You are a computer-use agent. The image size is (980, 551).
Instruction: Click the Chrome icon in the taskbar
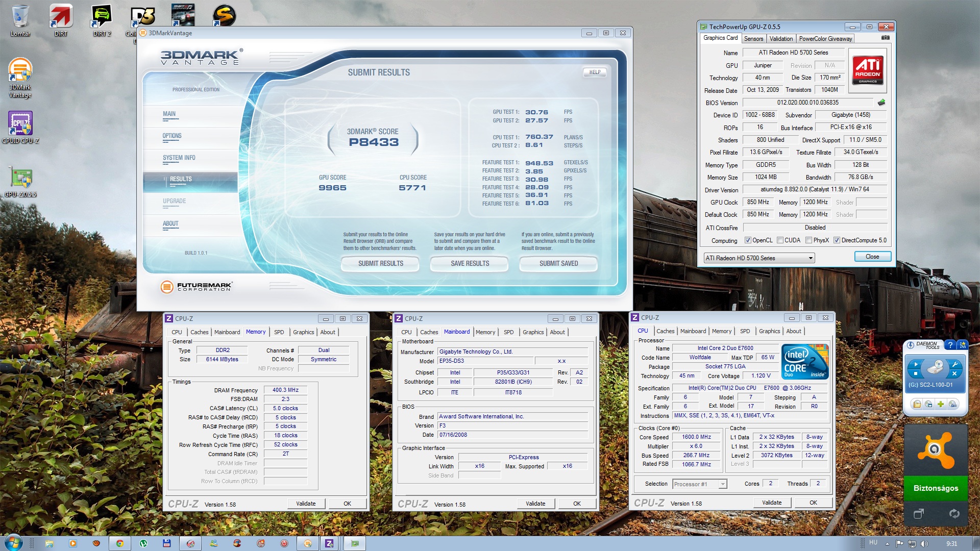click(x=119, y=543)
